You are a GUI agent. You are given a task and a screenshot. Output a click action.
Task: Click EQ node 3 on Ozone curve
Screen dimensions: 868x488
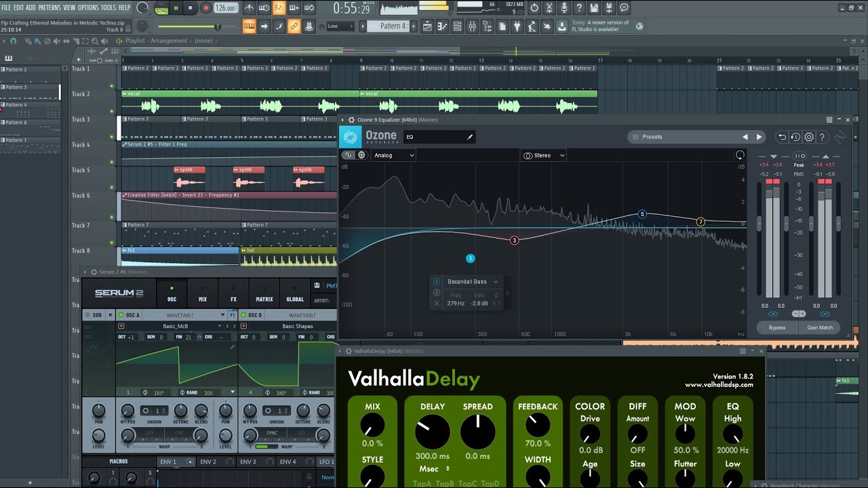[x=514, y=241]
